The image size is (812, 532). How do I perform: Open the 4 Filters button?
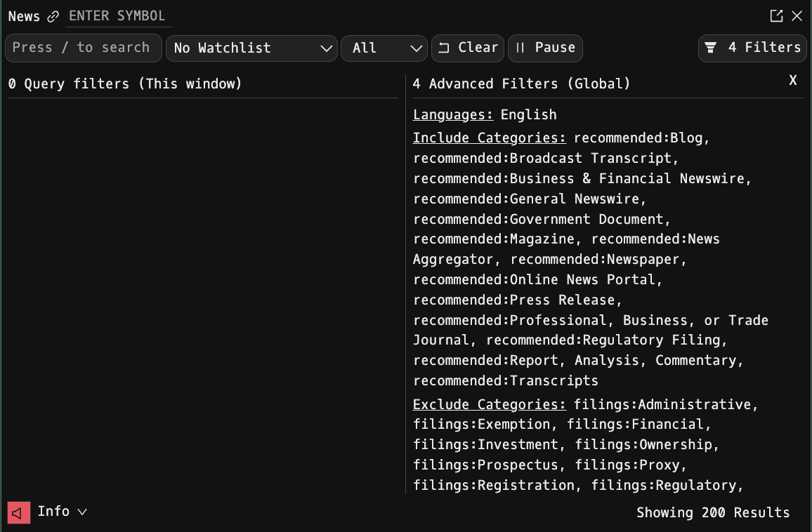[x=752, y=48]
